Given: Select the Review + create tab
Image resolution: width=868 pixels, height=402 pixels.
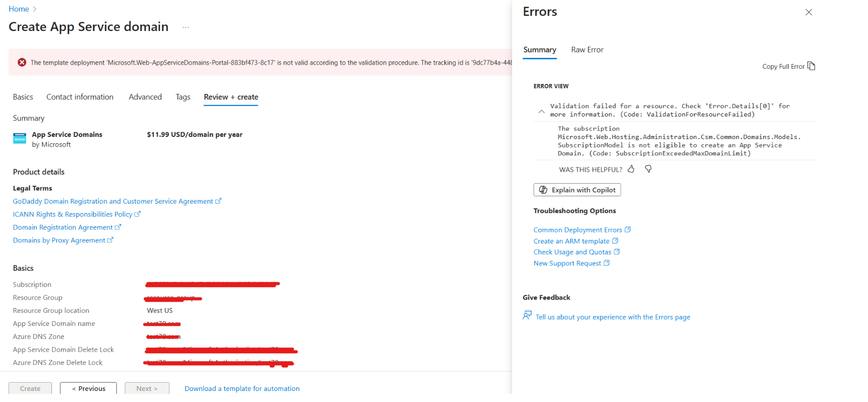Looking at the screenshot, I should [x=231, y=97].
